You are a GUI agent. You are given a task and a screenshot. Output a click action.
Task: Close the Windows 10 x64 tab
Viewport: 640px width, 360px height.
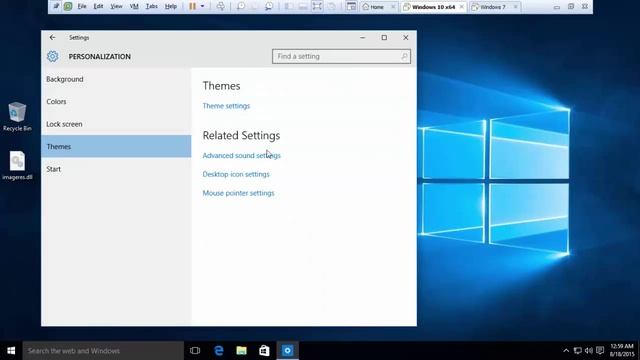coord(462,7)
